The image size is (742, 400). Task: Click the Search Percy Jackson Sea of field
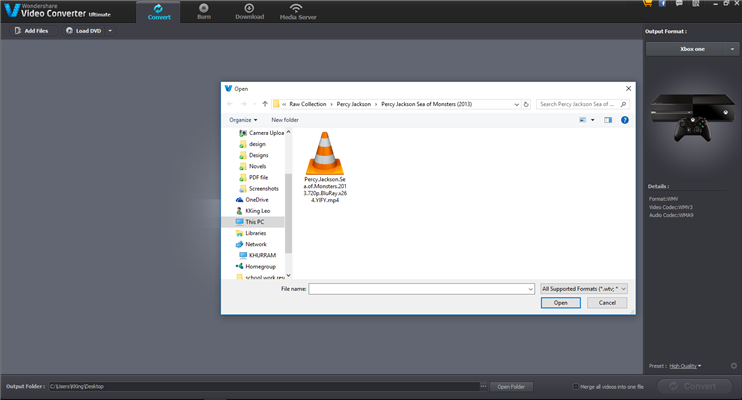[583, 104]
